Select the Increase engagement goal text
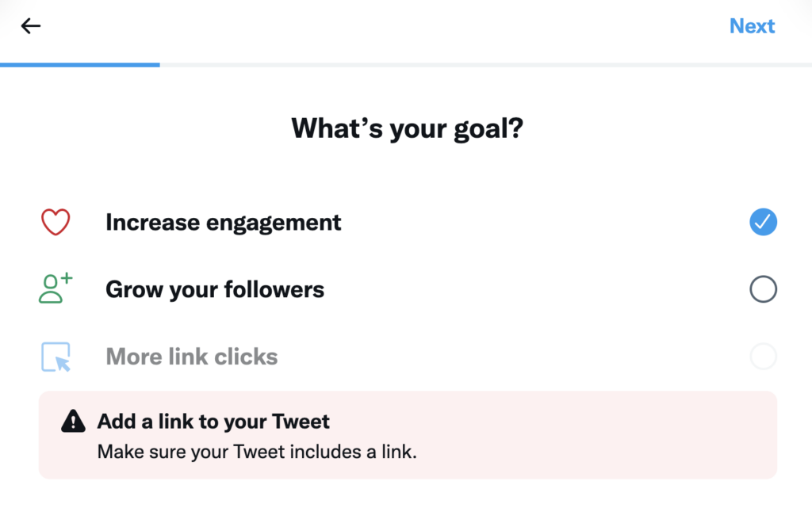The width and height of the screenshot is (812, 527). pyautogui.click(x=223, y=222)
